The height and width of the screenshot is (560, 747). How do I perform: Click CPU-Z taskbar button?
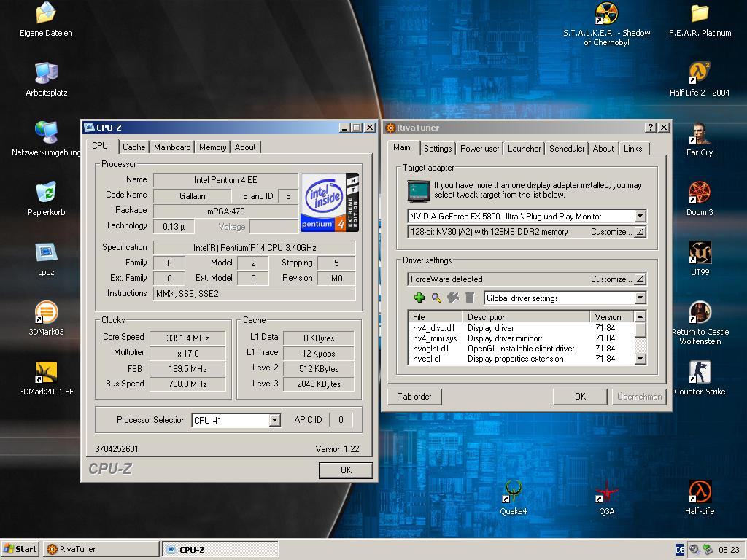coord(220,549)
